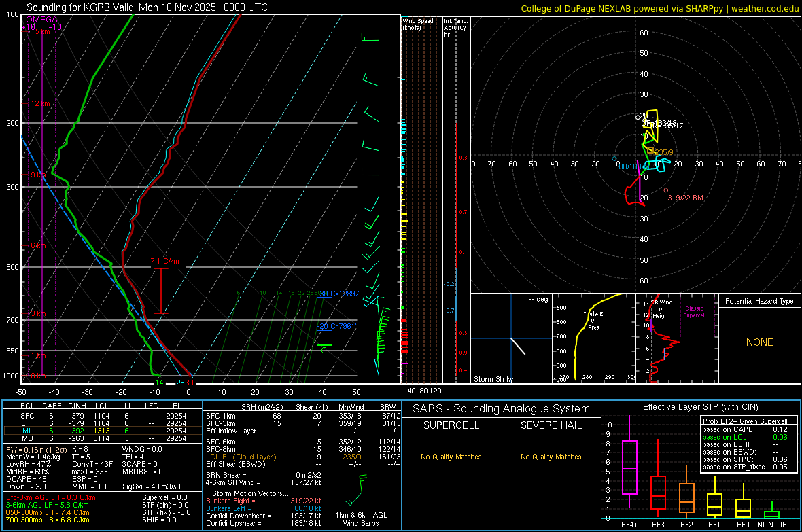802x532 pixels.
Task: Select the highlighted ML parcel row label
Action: coord(28,431)
